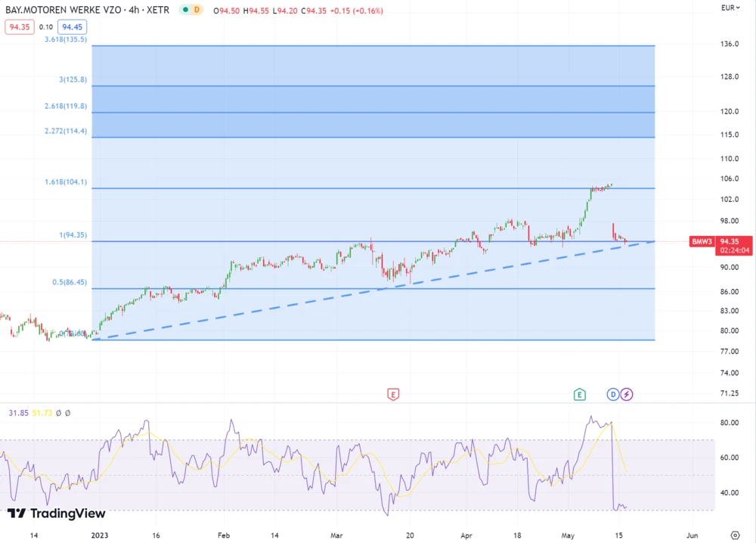
Task: Click the purple lightning bolt event icon
Action: [x=627, y=394]
